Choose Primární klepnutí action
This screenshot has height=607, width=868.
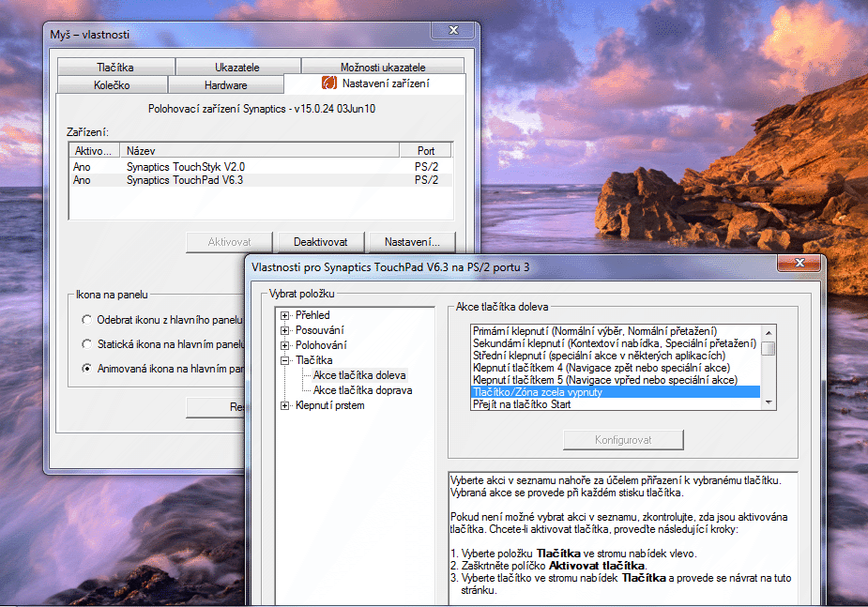[x=615, y=331]
